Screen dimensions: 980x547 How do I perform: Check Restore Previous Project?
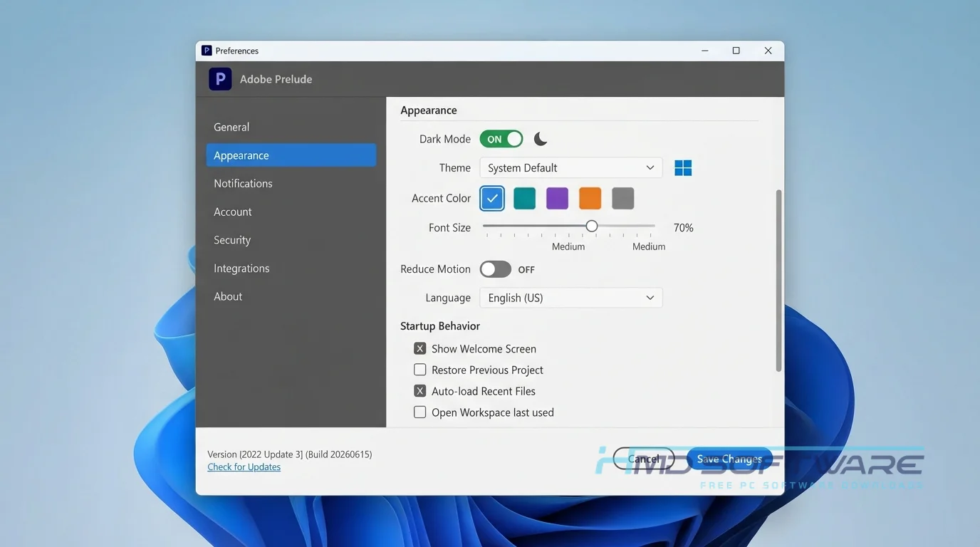(420, 370)
